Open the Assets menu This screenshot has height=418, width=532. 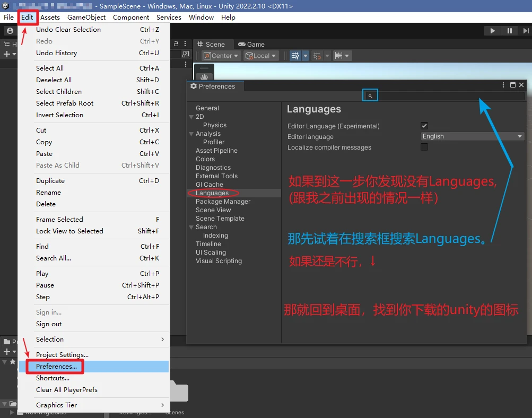tap(50, 18)
